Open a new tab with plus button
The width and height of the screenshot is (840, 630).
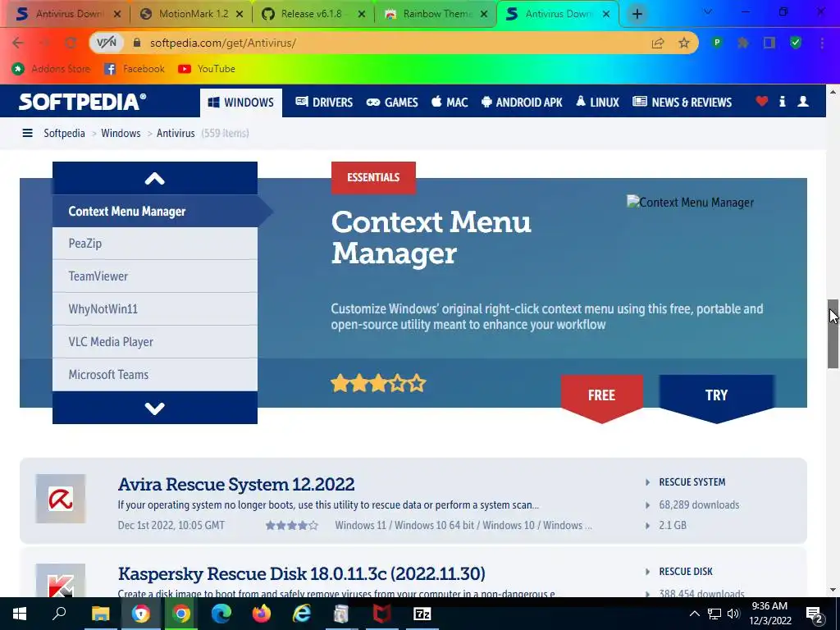coord(637,14)
